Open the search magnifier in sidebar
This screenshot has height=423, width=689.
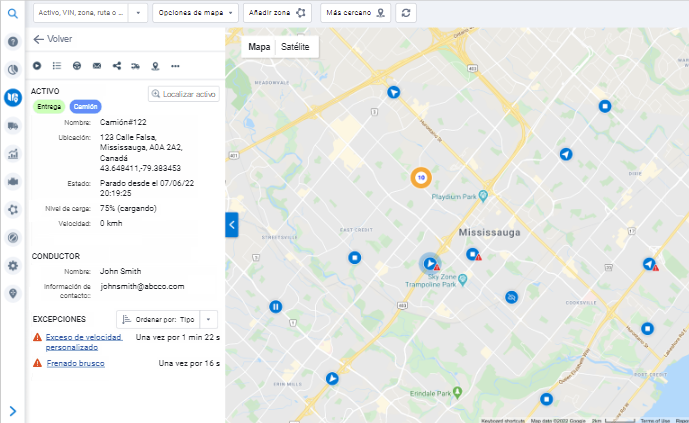(x=13, y=14)
